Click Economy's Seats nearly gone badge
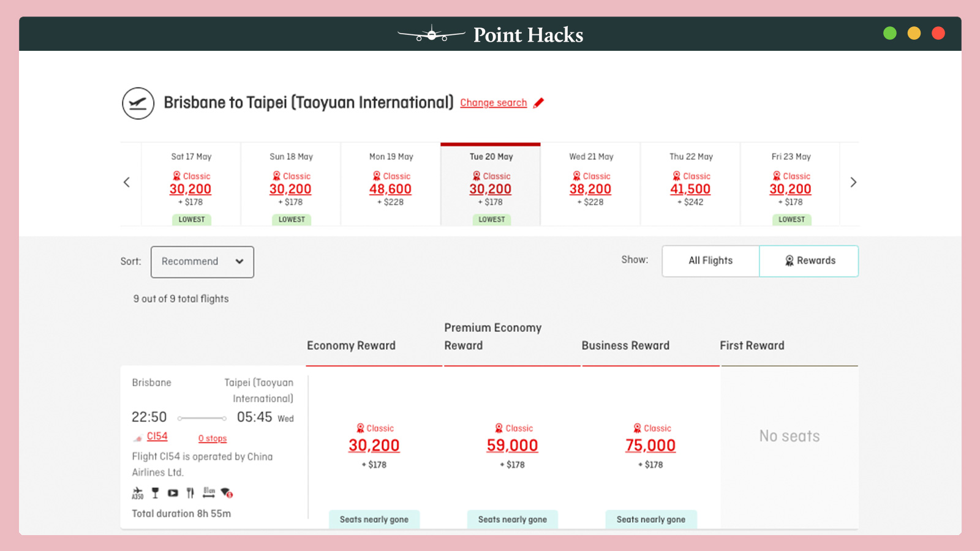Viewport: 980px width, 551px height. 374,519
